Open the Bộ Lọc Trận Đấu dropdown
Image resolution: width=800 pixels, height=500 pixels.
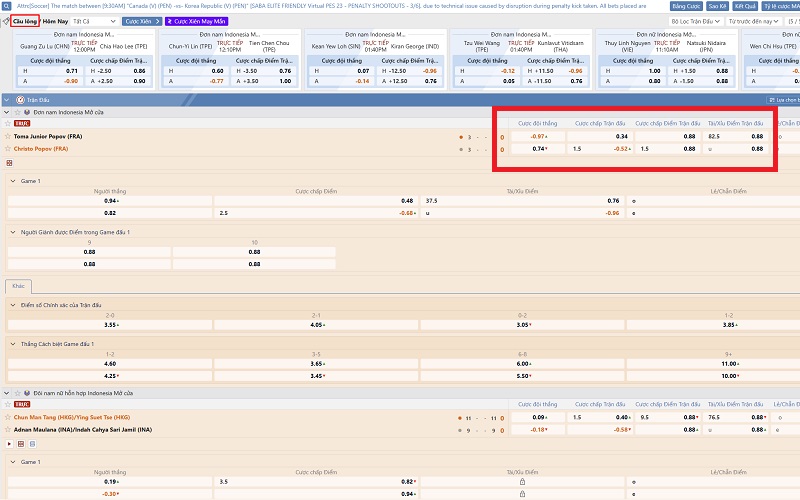(x=698, y=20)
